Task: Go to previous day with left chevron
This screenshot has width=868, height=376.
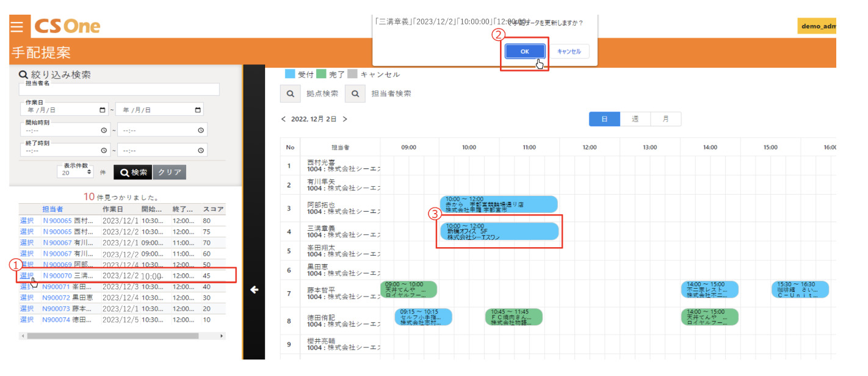Action: 283,119
